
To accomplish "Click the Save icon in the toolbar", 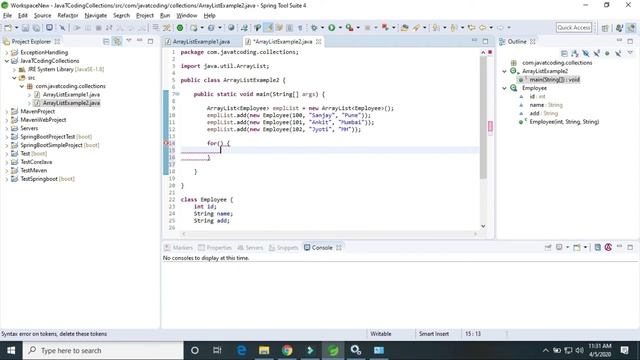I will tap(25, 28).
